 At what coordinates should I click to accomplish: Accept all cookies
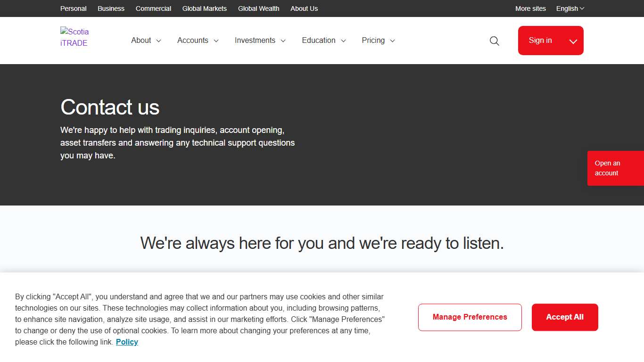coord(565,317)
